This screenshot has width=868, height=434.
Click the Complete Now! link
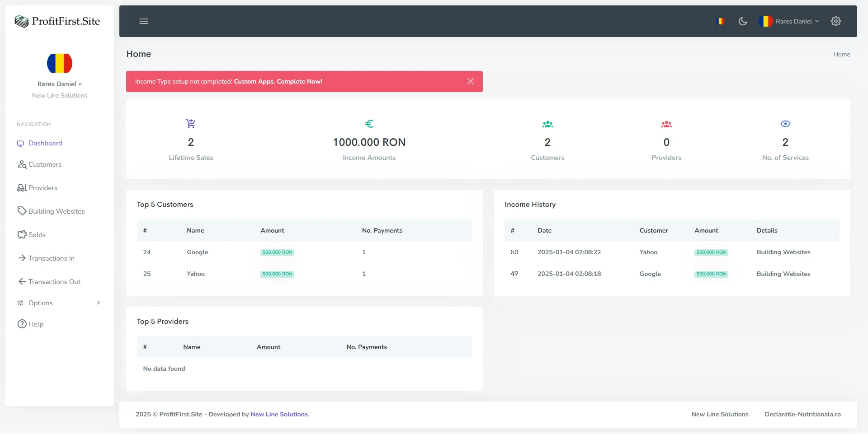[299, 82]
